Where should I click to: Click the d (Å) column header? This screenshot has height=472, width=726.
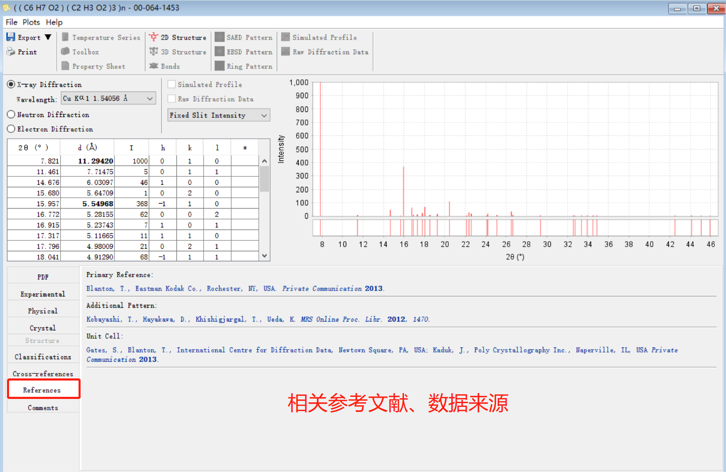click(x=86, y=148)
